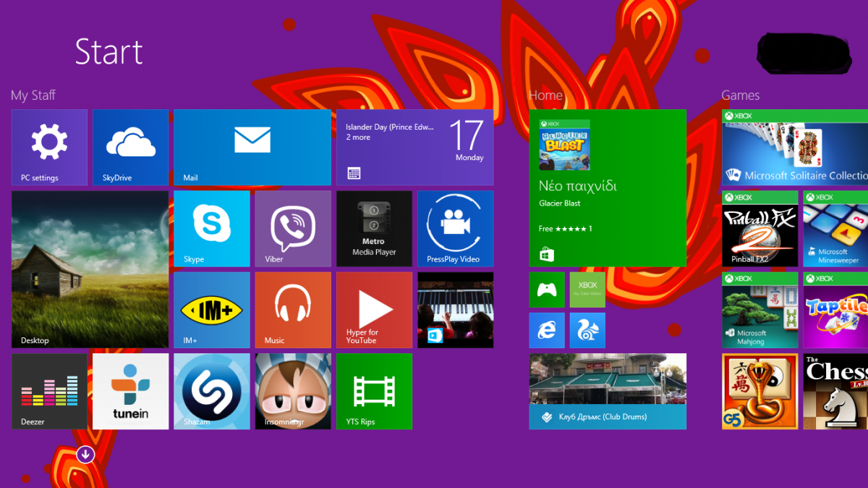The height and width of the screenshot is (488, 868).
Task: Select the Home group header
Action: [546, 96]
